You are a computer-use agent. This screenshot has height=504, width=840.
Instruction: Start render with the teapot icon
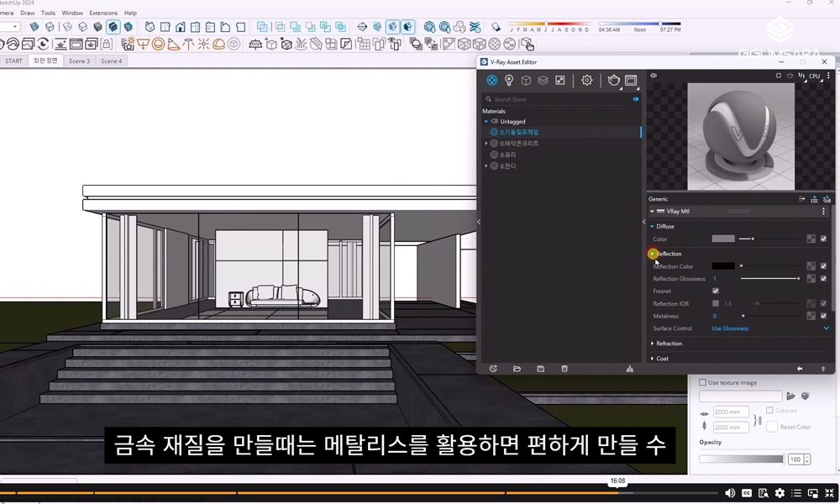614,81
